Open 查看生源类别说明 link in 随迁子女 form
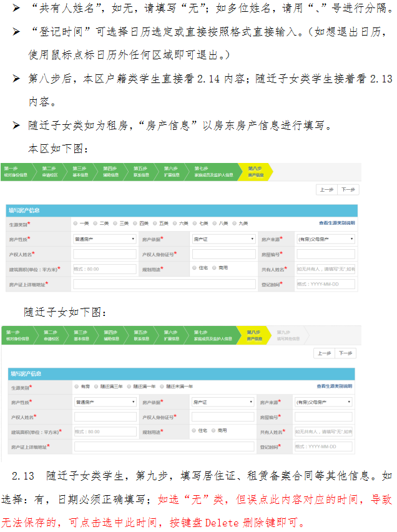This screenshot has height=532, width=397. tap(334, 386)
